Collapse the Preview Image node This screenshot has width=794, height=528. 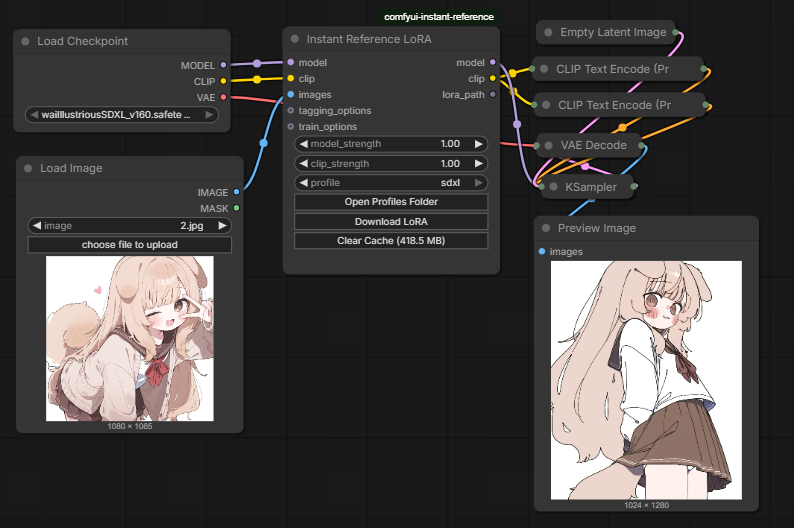[x=546, y=228]
